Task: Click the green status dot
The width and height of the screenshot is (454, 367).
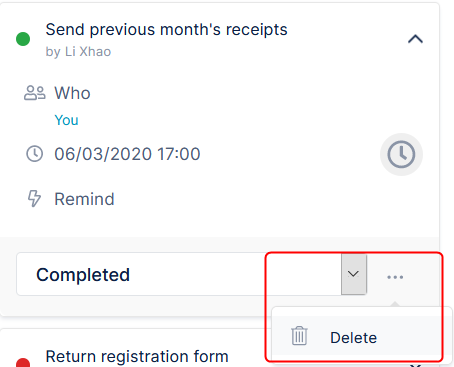Action: [23, 39]
